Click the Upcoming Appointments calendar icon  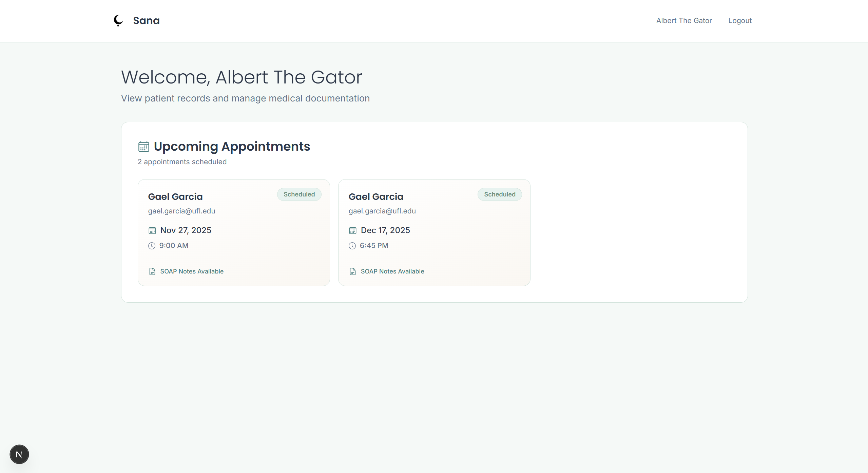pos(143,147)
